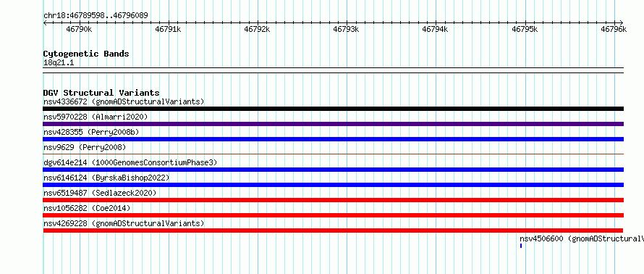Select the 18q21.1 cytogenetic band bar

click(333, 70)
